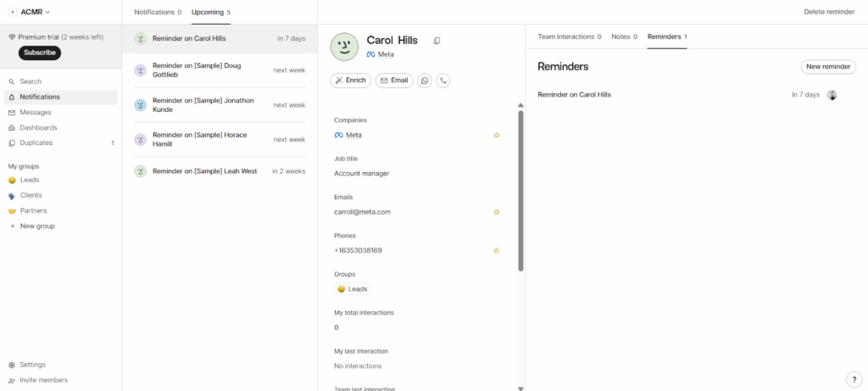The image size is (868, 391).
Task: Click Carol Hills' avatar in the profile header
Action: coord(344,47)
